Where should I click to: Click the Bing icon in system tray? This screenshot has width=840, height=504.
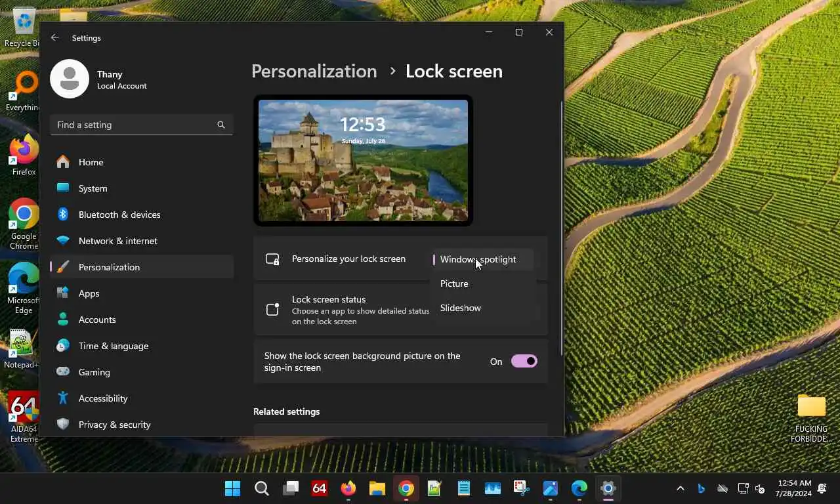[x=701, y=488]
